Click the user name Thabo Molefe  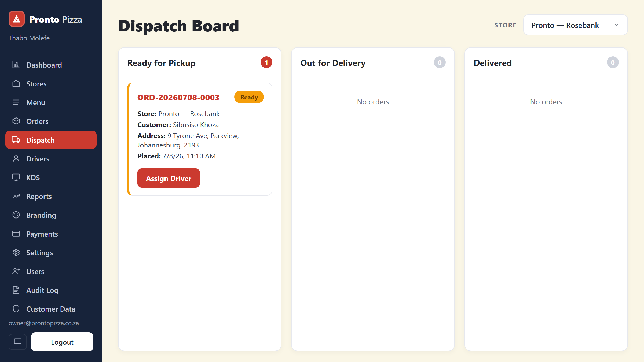pyautogui.click(x=29, y=38)
